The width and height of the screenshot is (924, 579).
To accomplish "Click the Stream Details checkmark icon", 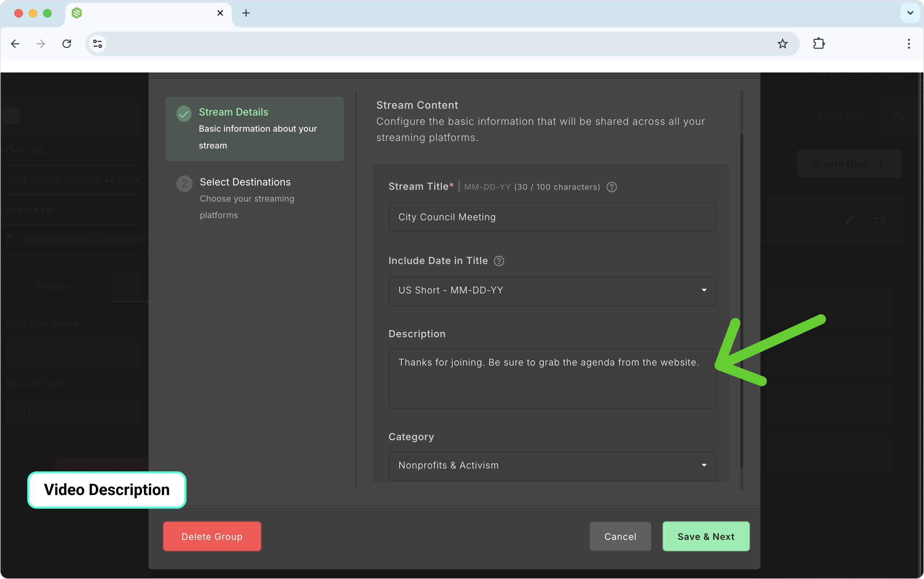I will pyautogui.click(x=184, y=114).
